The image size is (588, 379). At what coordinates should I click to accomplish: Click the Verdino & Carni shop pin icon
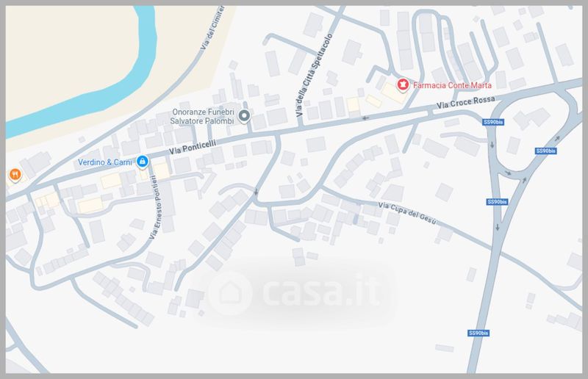coord(142,162)
